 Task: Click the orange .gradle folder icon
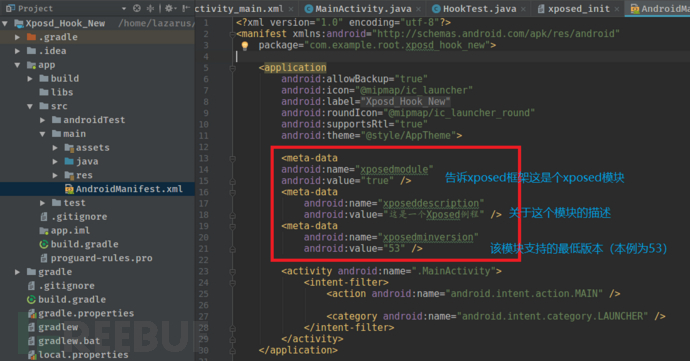pyautogui.click(x=31, y=37)
